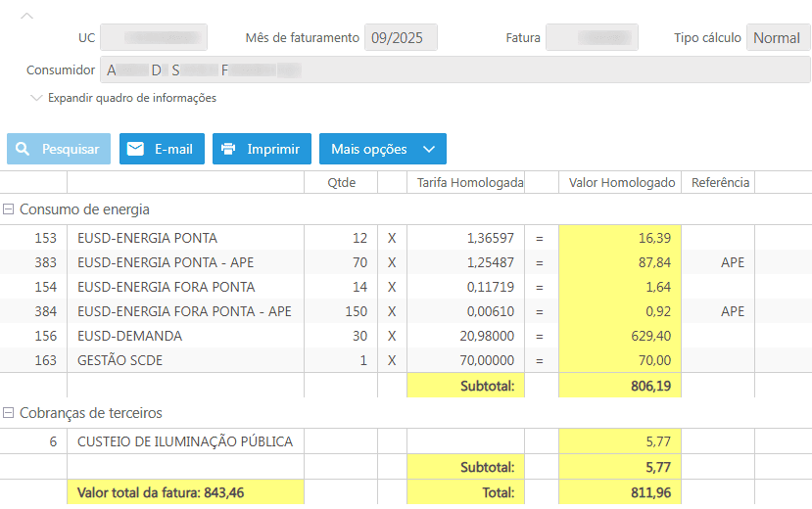This screenshot has width=812, height=509.
Task: Click the printer icon on Imprimir button
Action: pos(228,149)
